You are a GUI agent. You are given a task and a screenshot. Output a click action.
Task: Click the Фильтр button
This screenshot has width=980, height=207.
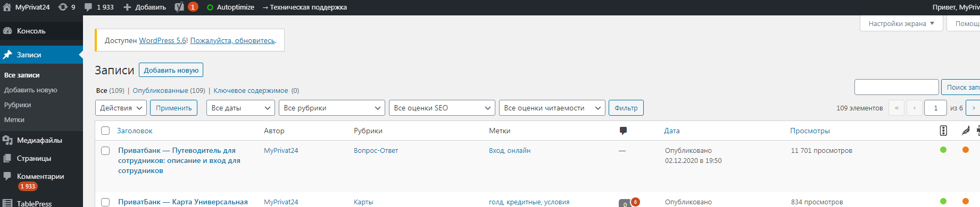pos(626,108)
